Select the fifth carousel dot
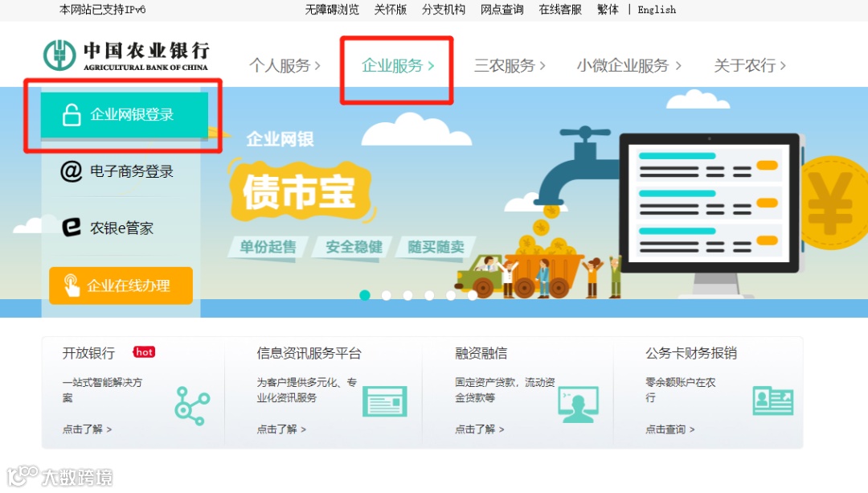This screenshot has height=493, width=868. 451,295
